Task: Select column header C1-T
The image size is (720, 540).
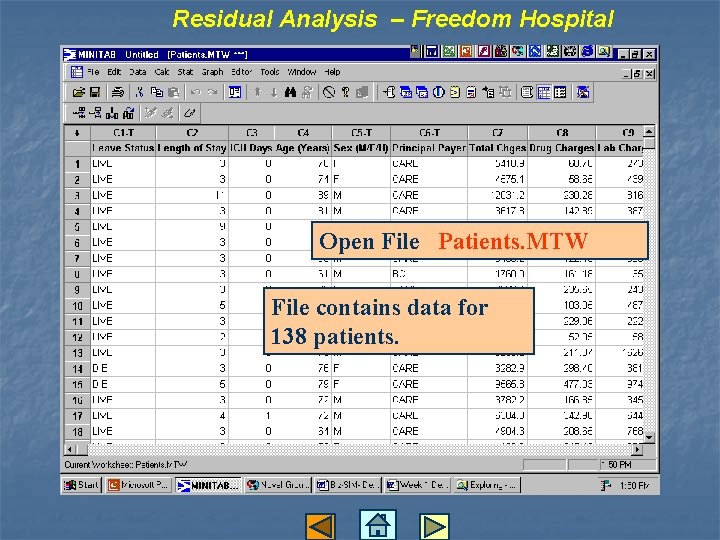Action: coord(123,133)
